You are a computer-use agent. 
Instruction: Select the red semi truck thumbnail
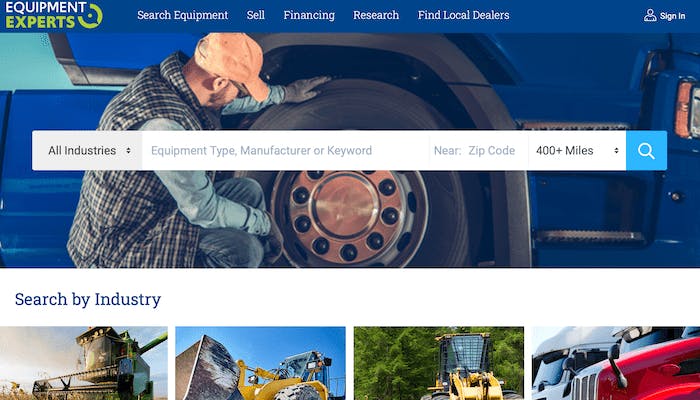pos(616,363)
